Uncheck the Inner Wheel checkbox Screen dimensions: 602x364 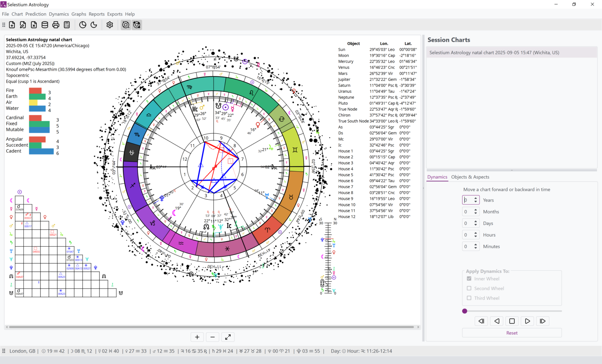pyautogui.click(x=469, y=279)
